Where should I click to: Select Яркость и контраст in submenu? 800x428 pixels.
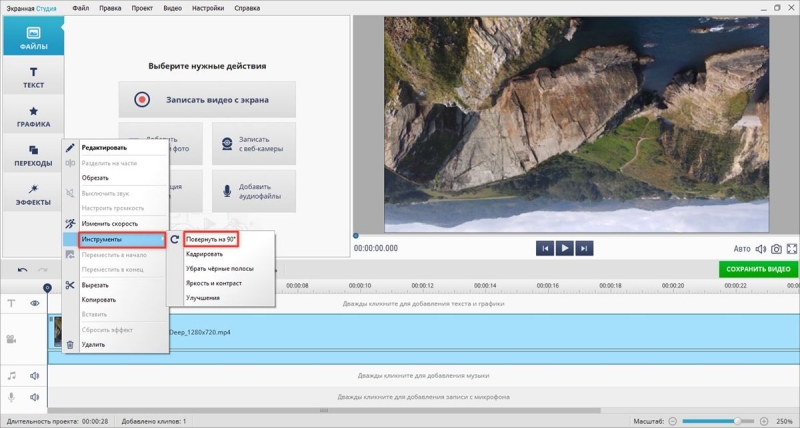214,283
